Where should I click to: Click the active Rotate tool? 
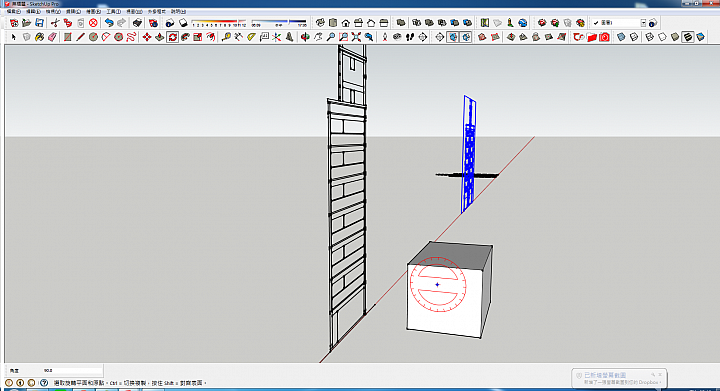[173, 37]
